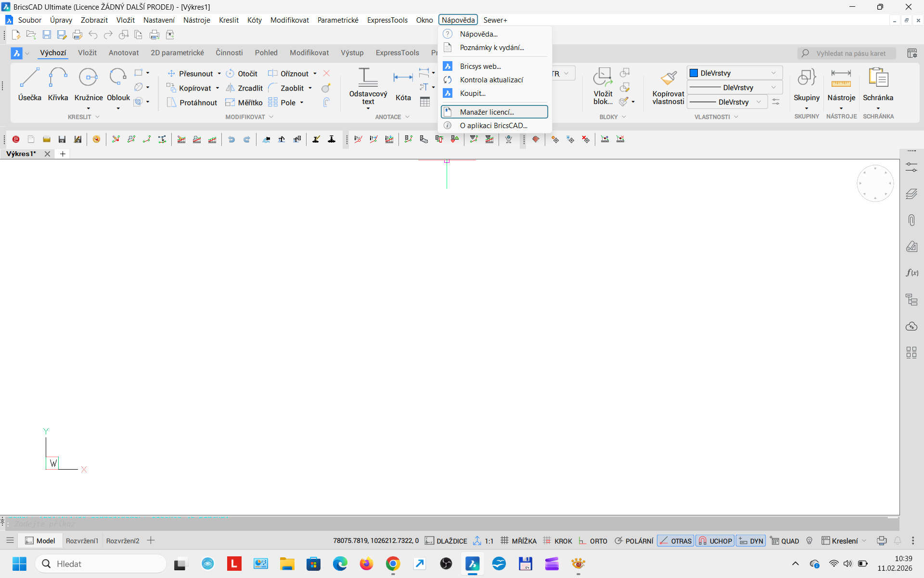The height and width of the screenshot is (578, 924).
Task: Expand the DleVrstvy color dropdown
Action: click(773, 73)
